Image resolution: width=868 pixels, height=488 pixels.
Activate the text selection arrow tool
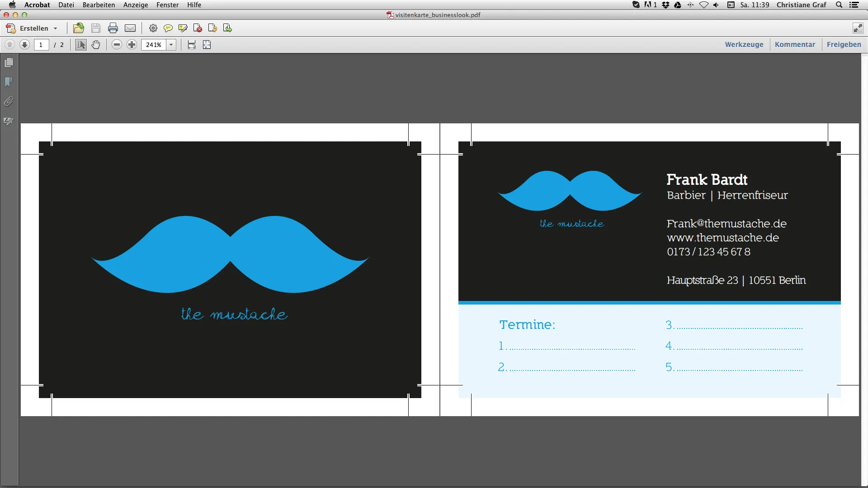click(81, 45)
